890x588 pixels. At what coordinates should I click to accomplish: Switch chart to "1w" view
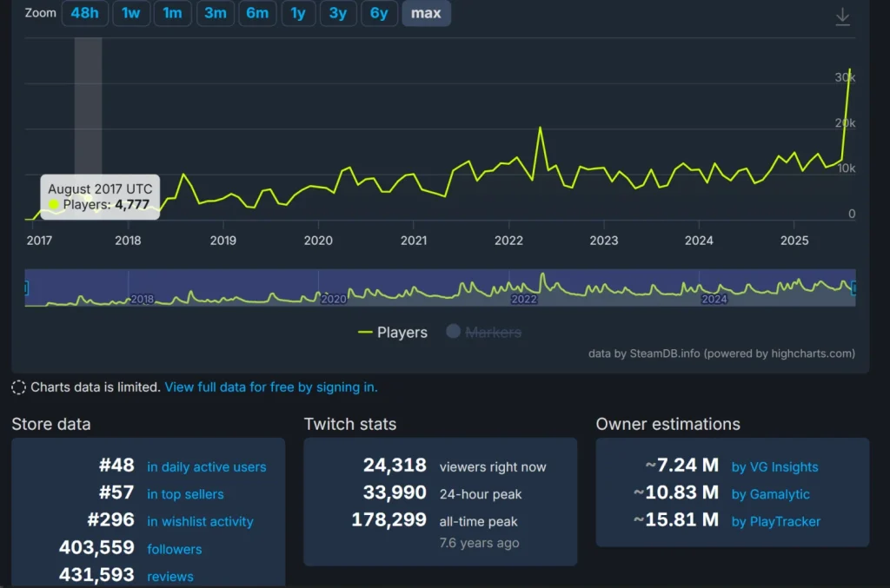tap(131, 13)
